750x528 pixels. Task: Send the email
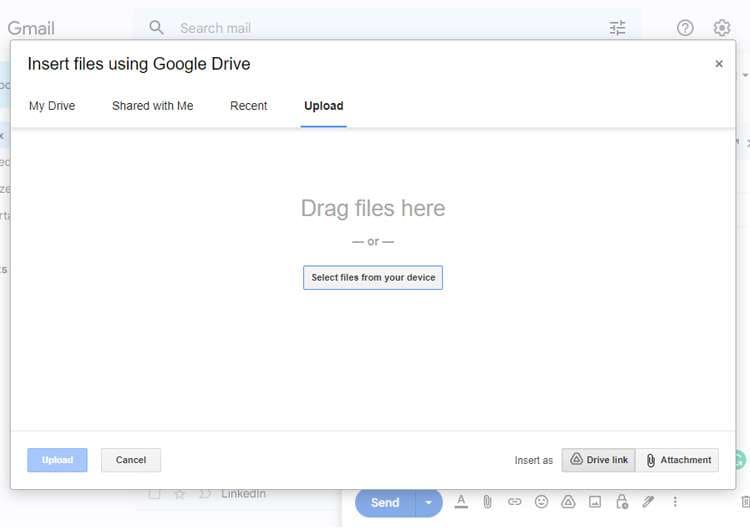[385, 503]
